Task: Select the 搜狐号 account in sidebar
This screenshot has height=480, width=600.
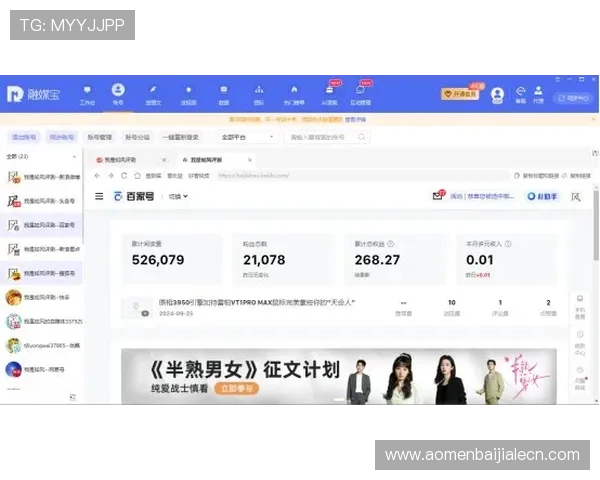Action: (x=42, y=273)
